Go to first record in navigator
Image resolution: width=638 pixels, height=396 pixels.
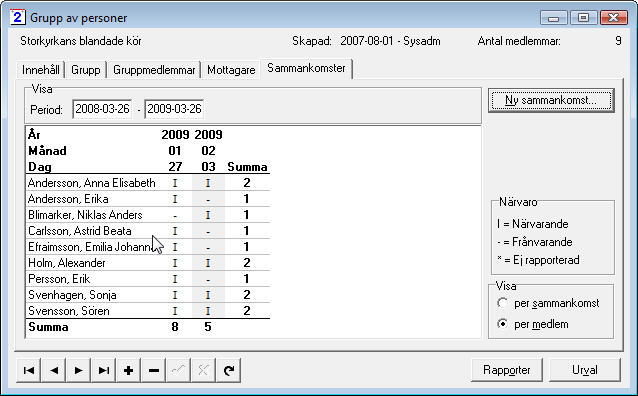[28, 370]
